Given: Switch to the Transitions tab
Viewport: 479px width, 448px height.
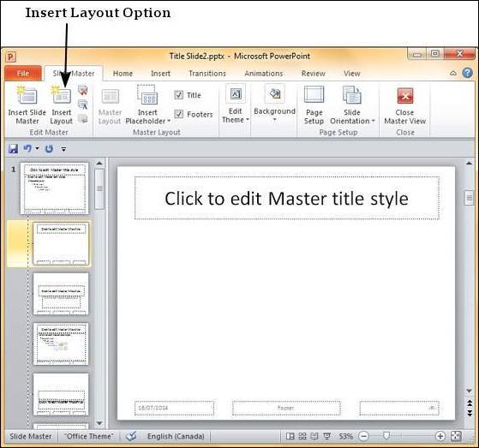Looking at the screenshot, I should point(207,74).
